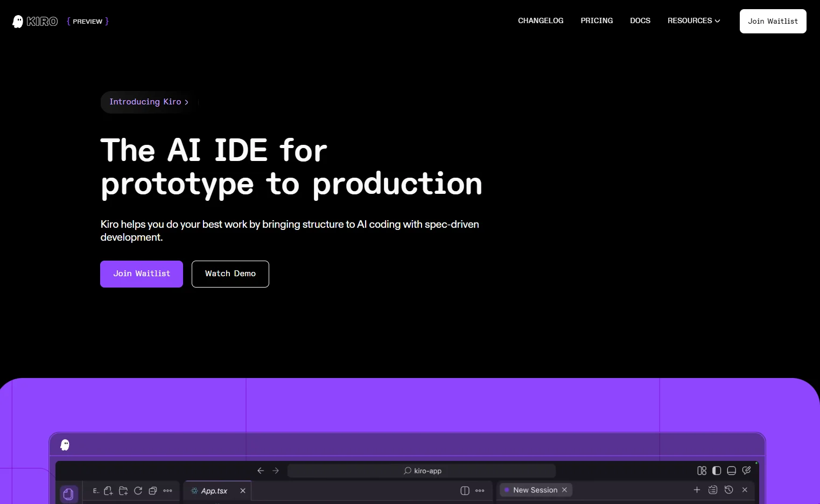The height and width of the screenshot is (504, 820).
Task: Click the purple Join Waitlist button
Action: coord(142,274)
